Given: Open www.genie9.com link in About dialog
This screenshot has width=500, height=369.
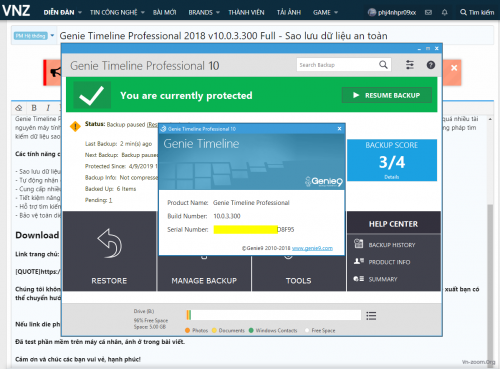Looking at the screenshot, I should pos(312,248).
